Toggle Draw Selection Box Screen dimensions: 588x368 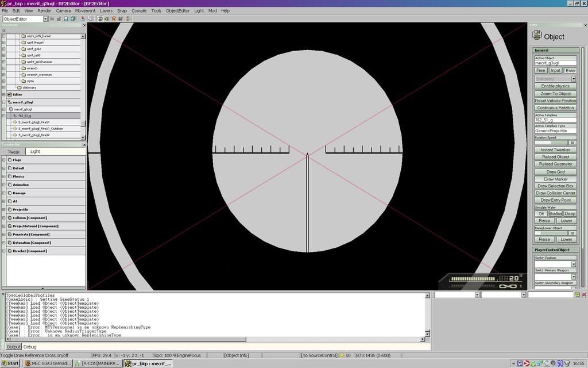(x=555, y=186)
